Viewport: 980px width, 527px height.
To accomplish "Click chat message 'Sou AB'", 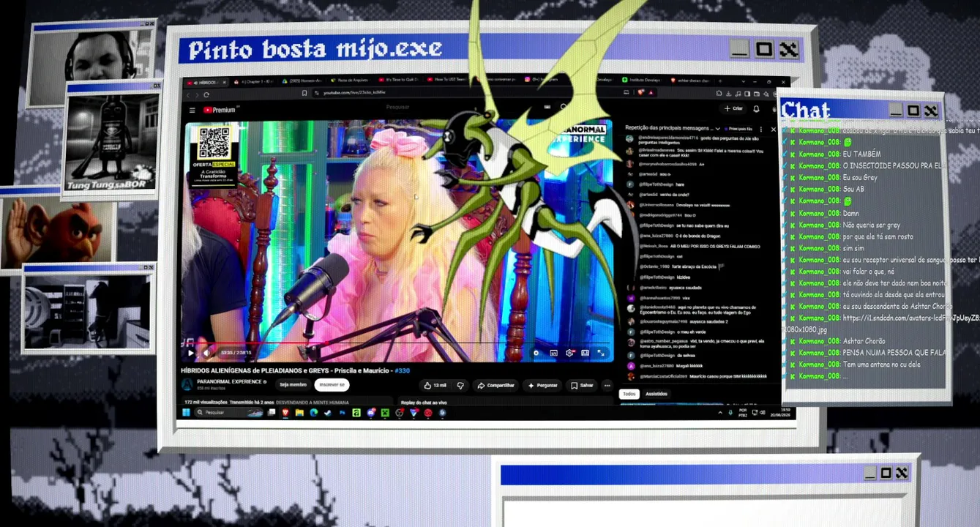I will click(853, 189).
